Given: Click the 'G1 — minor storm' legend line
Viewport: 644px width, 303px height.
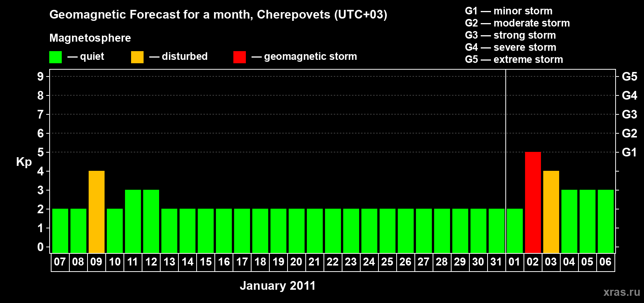Looking at the screenshot, I should [509, 11].
